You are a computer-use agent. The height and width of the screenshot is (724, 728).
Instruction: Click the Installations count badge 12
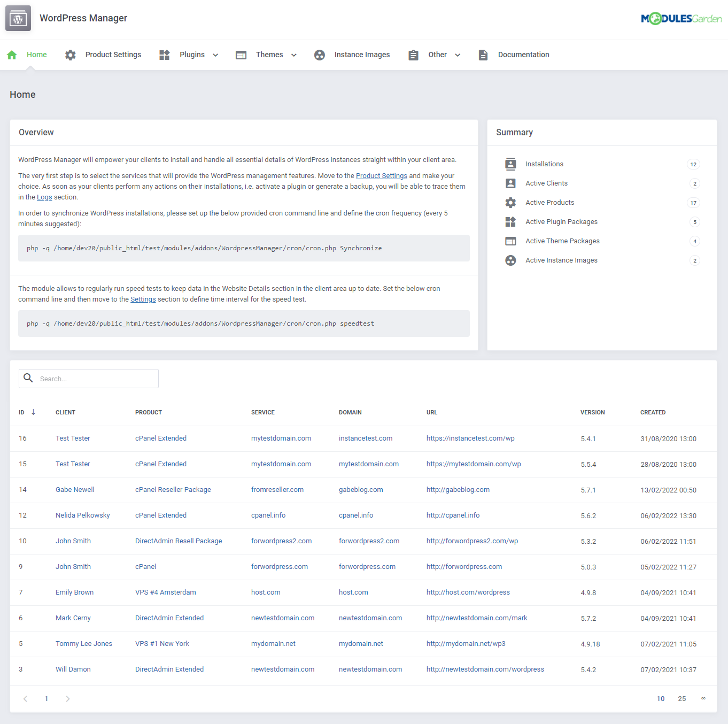pos(693,165)
